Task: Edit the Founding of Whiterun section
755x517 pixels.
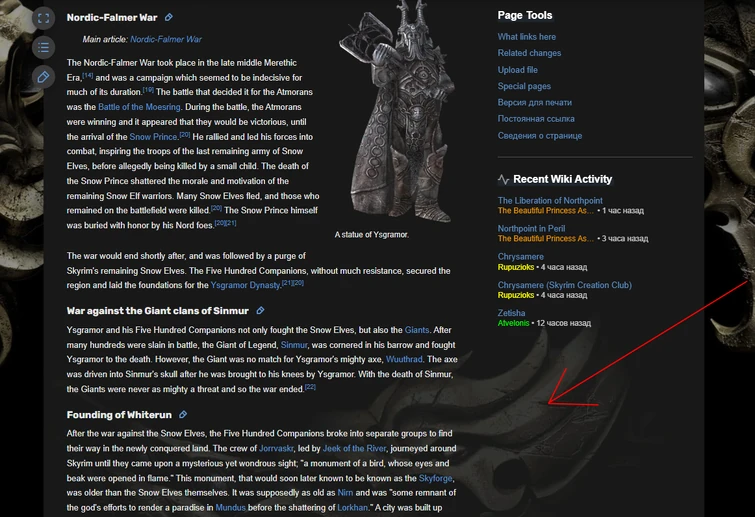Action: (x=183, y=414)
